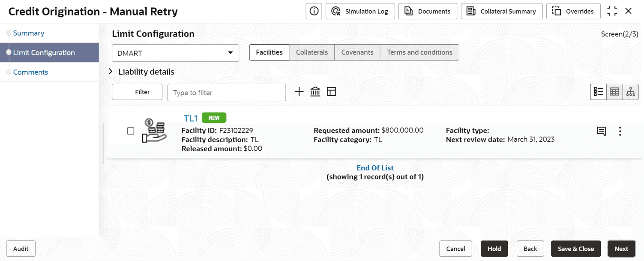Viewport: 644px width, 261px height.
Task: Go to the Summary step
Action: tap(28, 33)
